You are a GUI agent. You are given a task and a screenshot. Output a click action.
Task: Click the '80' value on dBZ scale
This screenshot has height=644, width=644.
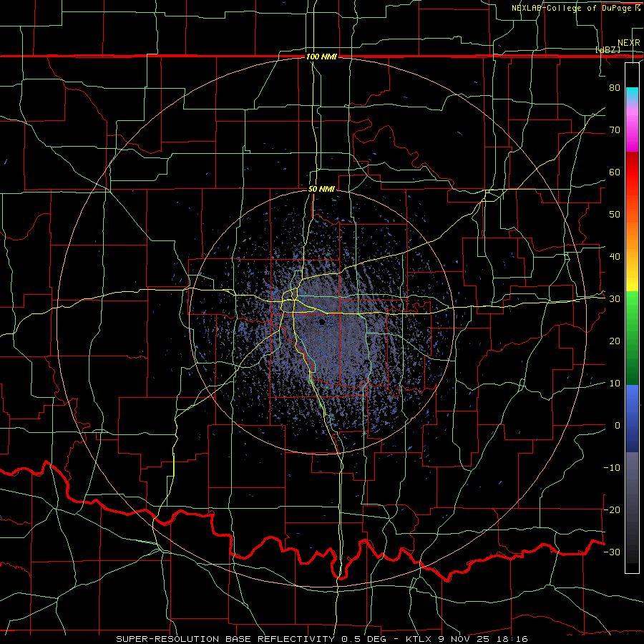coord(615,87)
